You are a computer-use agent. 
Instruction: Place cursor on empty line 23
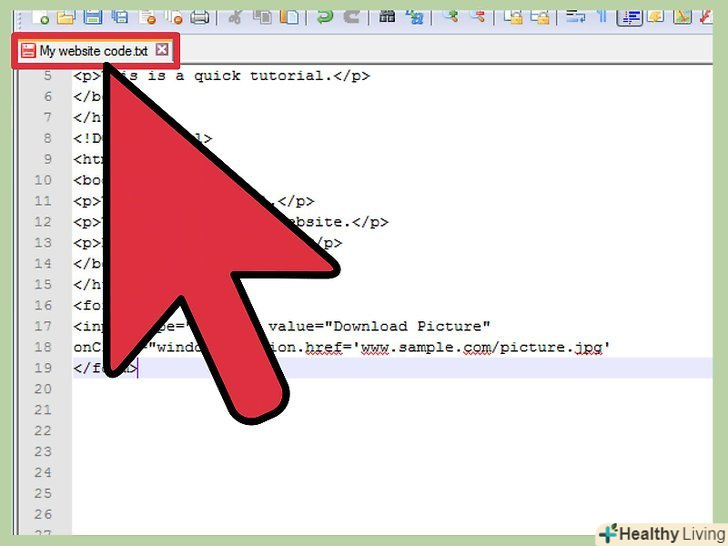coord(392,452)
